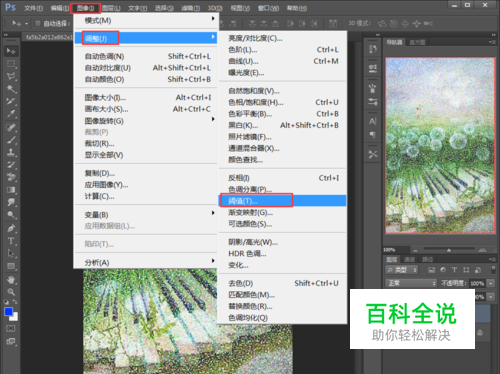The width and height of the screenshot is (500, 374).
Task: Click the blue foreground color swatch
Action: [x=8, y=312]
